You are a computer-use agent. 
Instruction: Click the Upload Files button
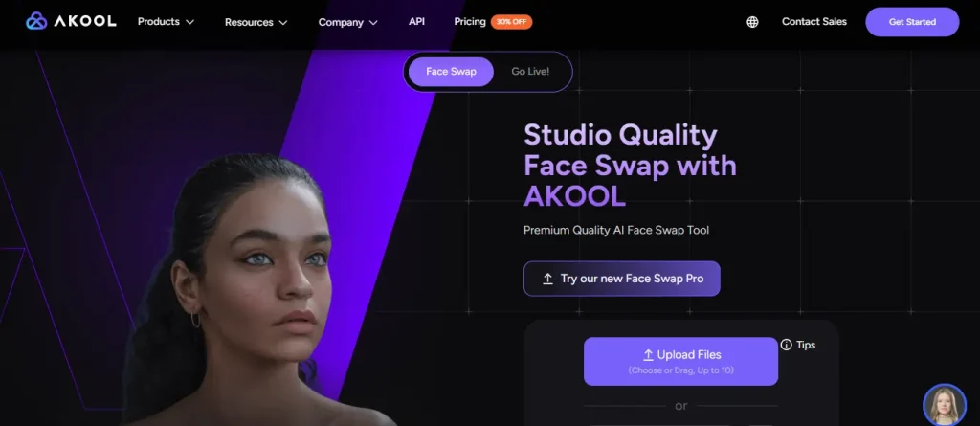680,361
